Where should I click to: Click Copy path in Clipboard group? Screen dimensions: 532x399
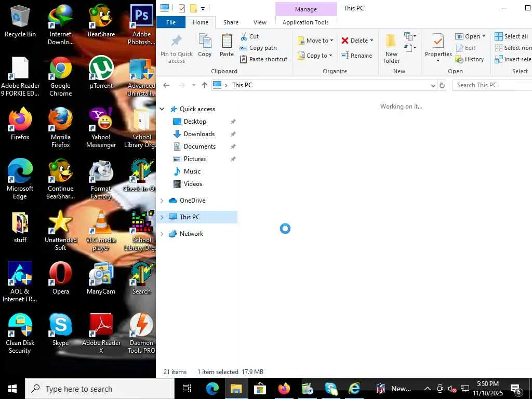(x=259, y=48)
